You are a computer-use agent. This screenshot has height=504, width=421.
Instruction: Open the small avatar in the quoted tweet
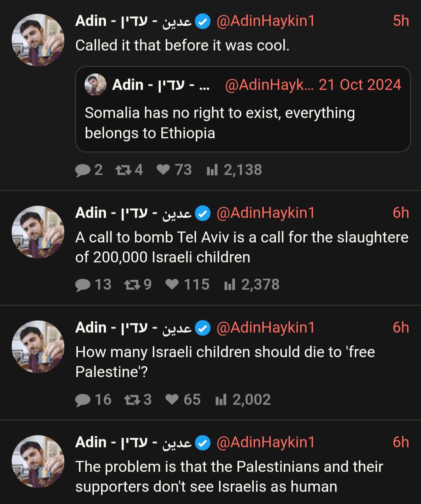click(96, 85)
